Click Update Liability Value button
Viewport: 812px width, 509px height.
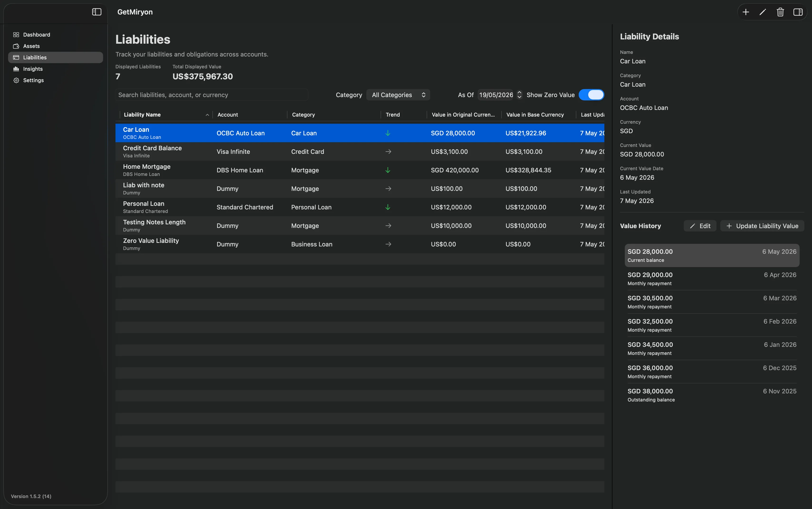(x=762, y=226)
